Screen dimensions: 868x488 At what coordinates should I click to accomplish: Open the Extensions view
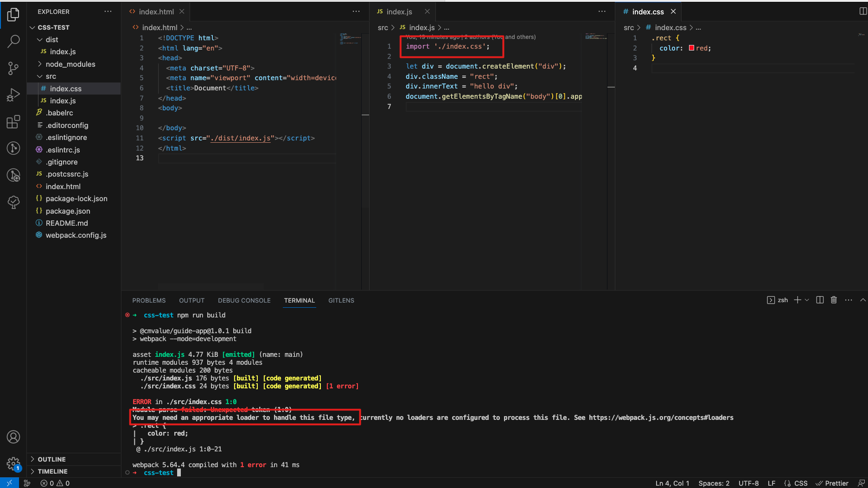(13, 122)
